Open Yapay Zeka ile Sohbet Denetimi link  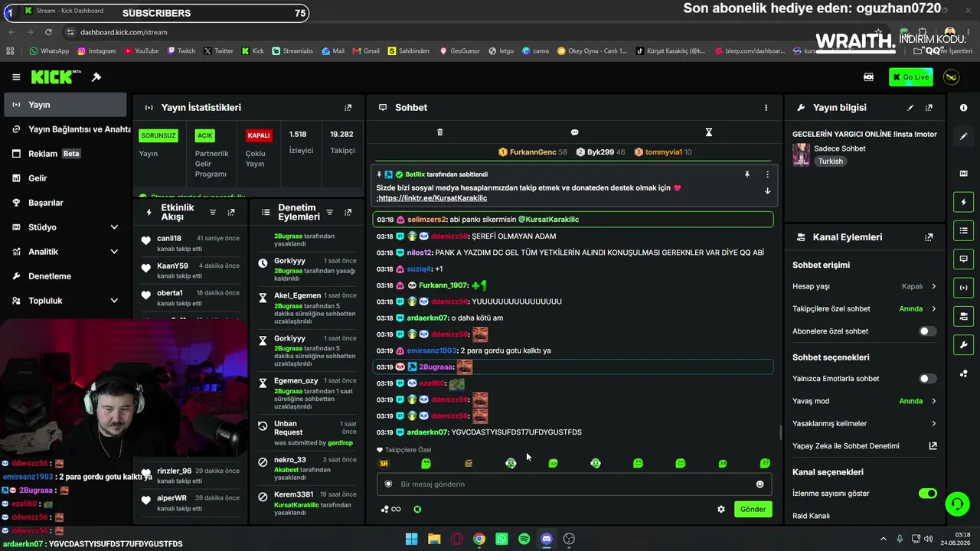(x=864, y=446)
